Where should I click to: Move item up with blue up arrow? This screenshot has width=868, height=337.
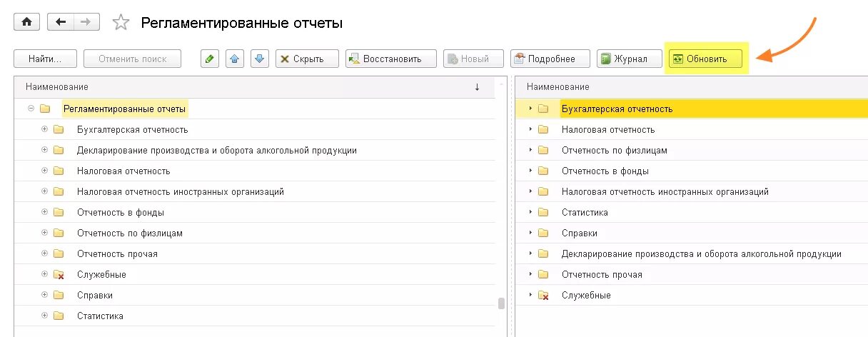(233, 59)
